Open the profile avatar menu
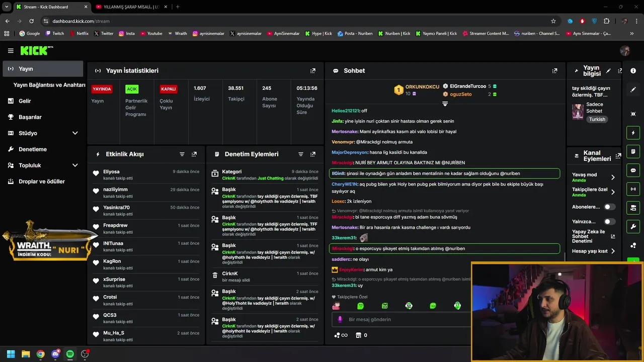644x362 pixels. tap(625, 51)
